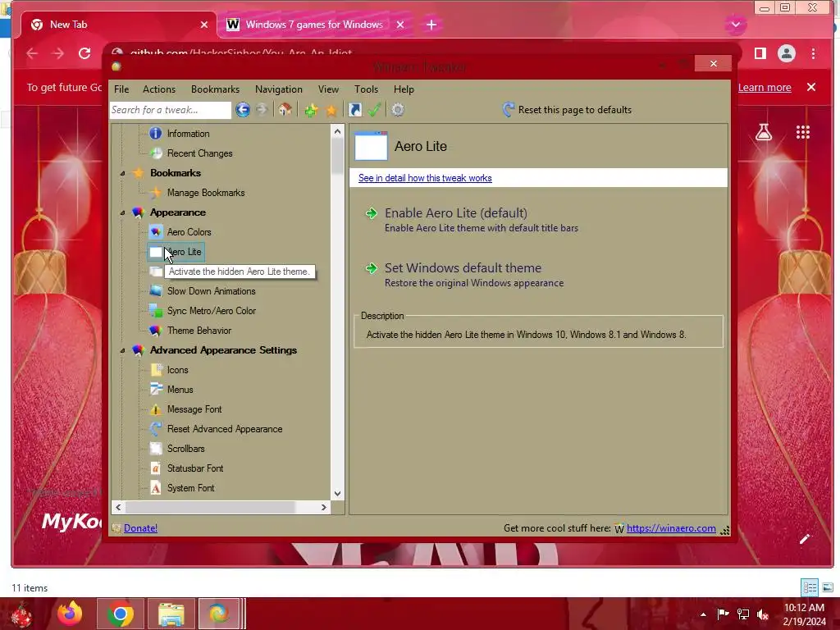Click the System Font letter A icon
This screenshot has height=630, width=840.
click(156, 488)
